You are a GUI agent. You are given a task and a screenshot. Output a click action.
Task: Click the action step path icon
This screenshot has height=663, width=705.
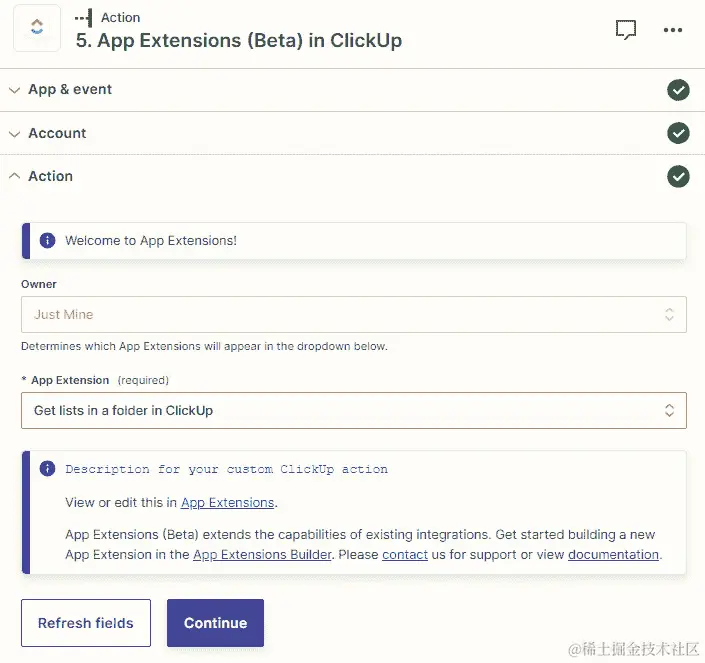click(x=84, y=18)
